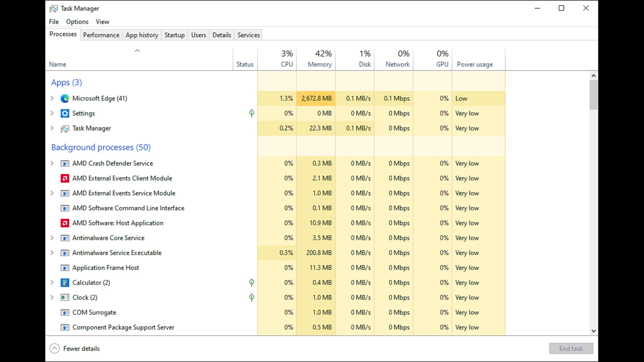
Task: Sort by the Network column header
Action: click(394, 59)
